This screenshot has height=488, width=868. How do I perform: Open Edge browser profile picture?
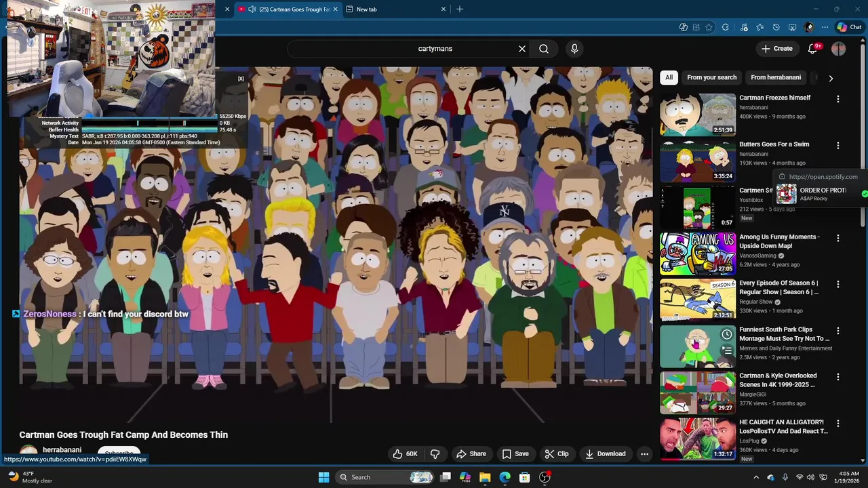coord(808,27)
